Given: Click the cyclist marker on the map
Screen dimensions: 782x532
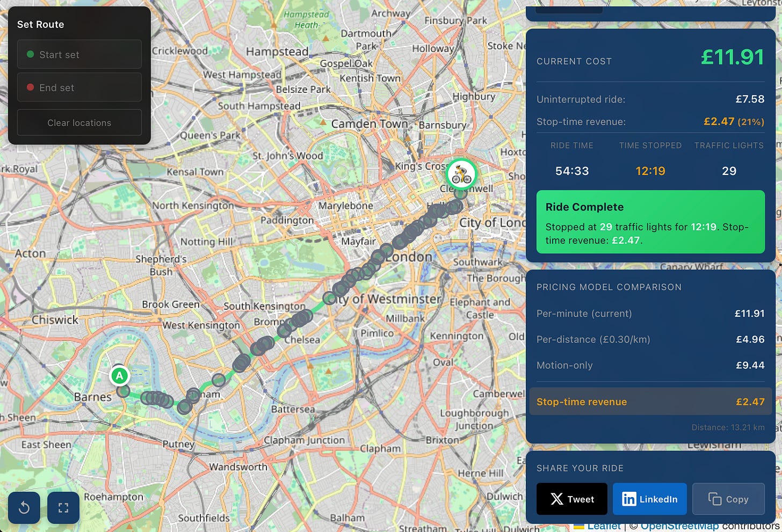Looking at the screenshot, I should (461, 173).
